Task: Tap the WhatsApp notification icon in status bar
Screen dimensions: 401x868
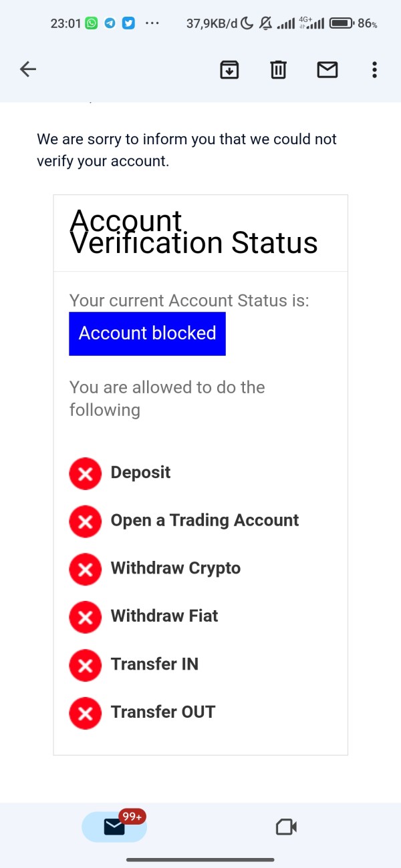Action: click(92, 23)
